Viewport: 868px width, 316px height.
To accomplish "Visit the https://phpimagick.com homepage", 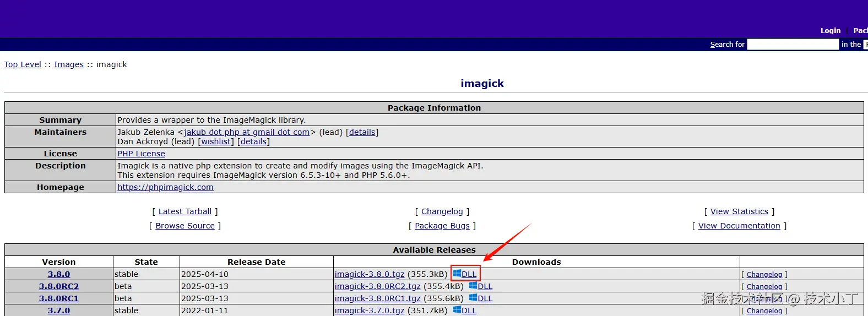I will click(x=165, y=187).
